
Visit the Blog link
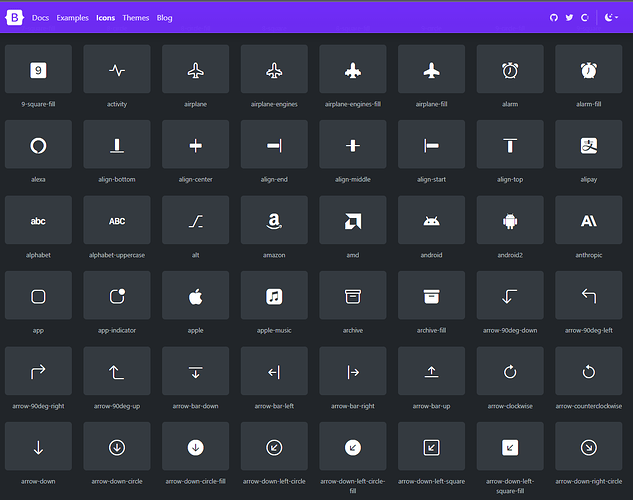pyautogui.click(x=164, y=18)
